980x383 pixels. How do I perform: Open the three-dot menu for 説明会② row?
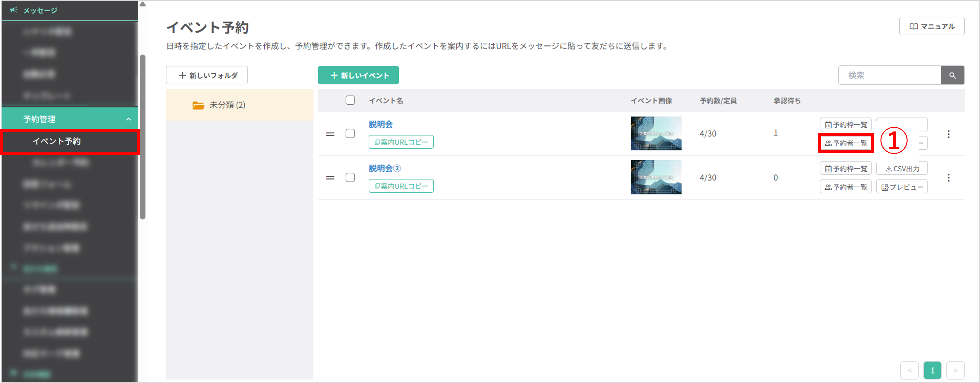point(948,178)
